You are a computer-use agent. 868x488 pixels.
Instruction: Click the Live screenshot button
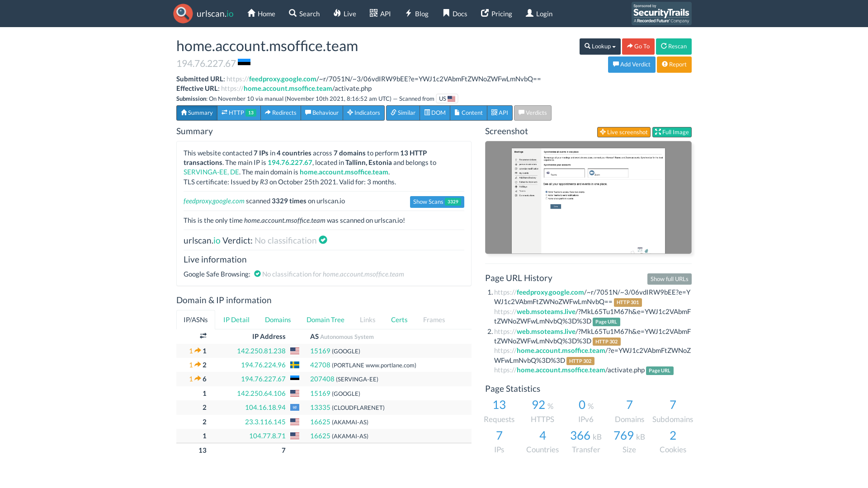[624, 132]
